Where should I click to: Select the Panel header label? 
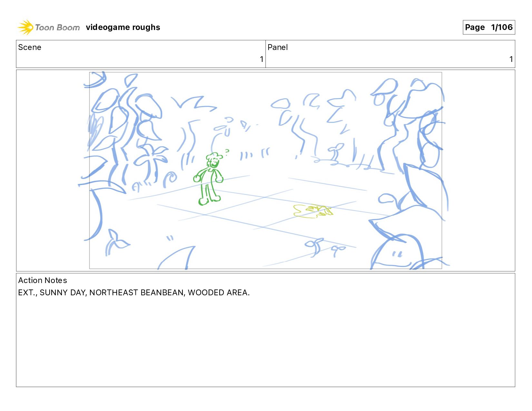click(278, 47)
